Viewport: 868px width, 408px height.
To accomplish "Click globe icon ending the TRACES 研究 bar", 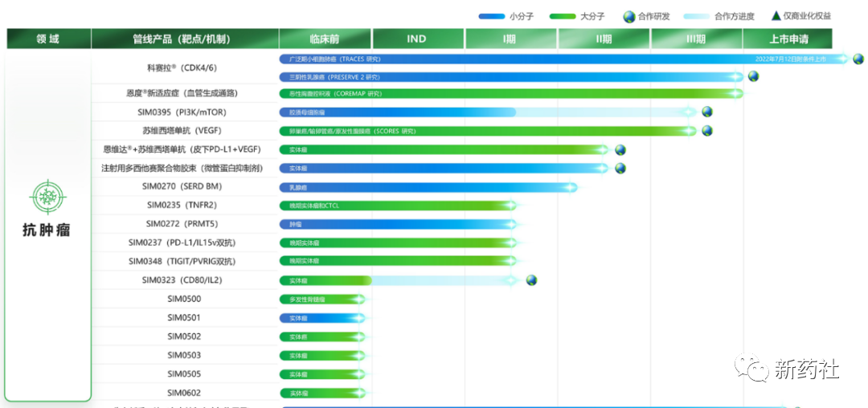I will click(x=858, y=59).
